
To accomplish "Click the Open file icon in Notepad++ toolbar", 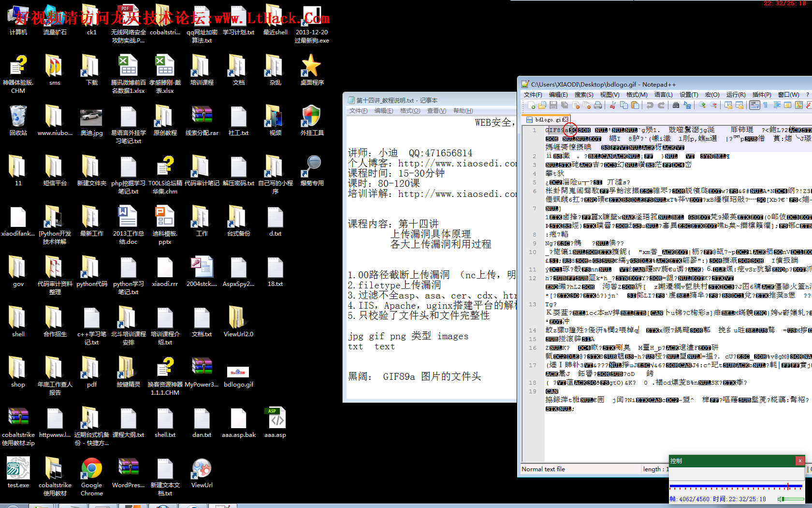I will [x=542, y=105].
